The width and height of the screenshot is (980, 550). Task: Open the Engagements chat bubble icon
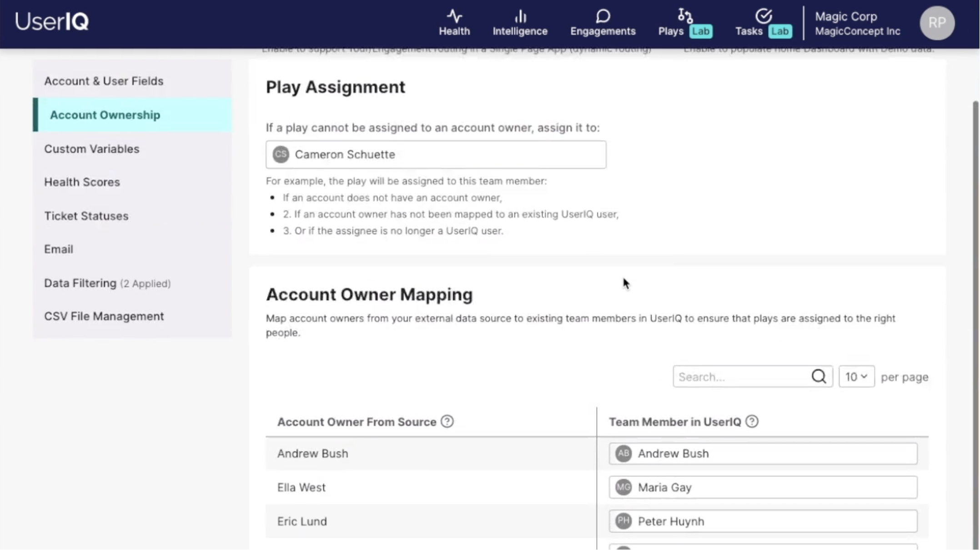coord(603,17)
